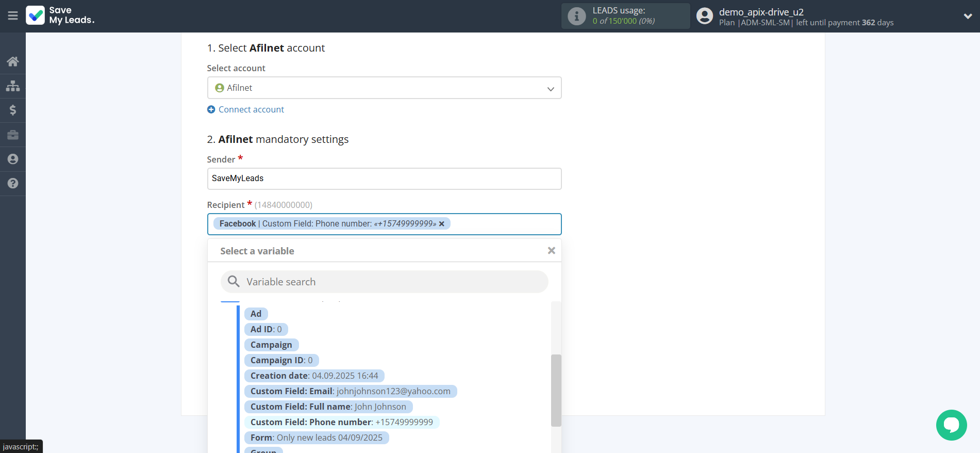Expand the account menu chevron

(x=968, y=17)
